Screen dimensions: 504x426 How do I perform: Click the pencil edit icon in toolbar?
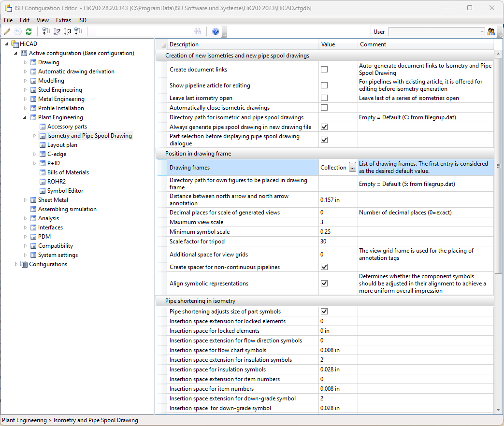[7, 31]
